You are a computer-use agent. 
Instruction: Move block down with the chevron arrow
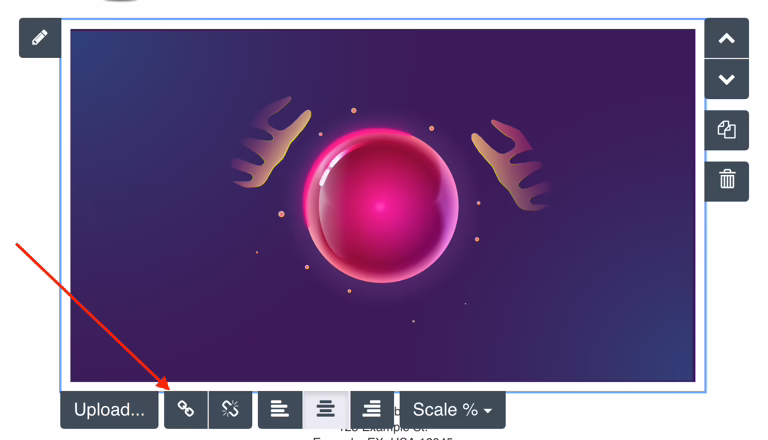(726, 79)
